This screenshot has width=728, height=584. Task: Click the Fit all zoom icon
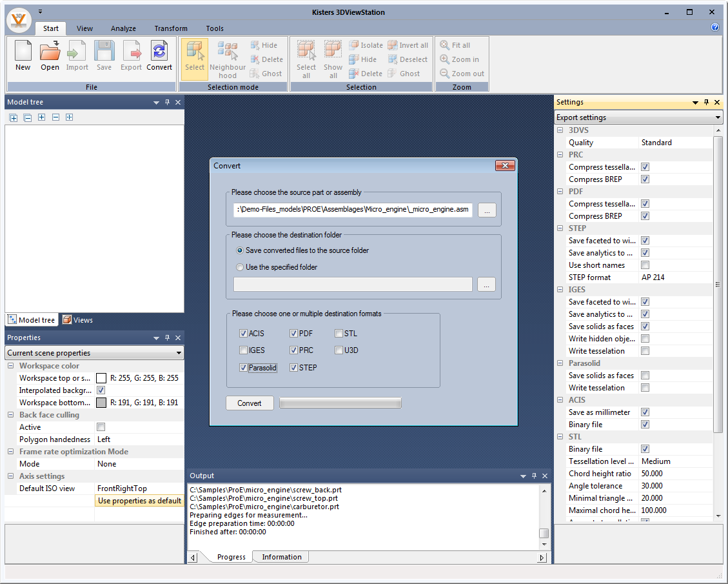click(455, 45)
